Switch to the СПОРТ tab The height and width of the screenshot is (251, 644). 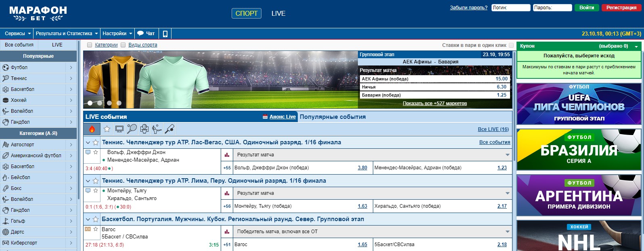pyautogui.click(x=247, y=13)
